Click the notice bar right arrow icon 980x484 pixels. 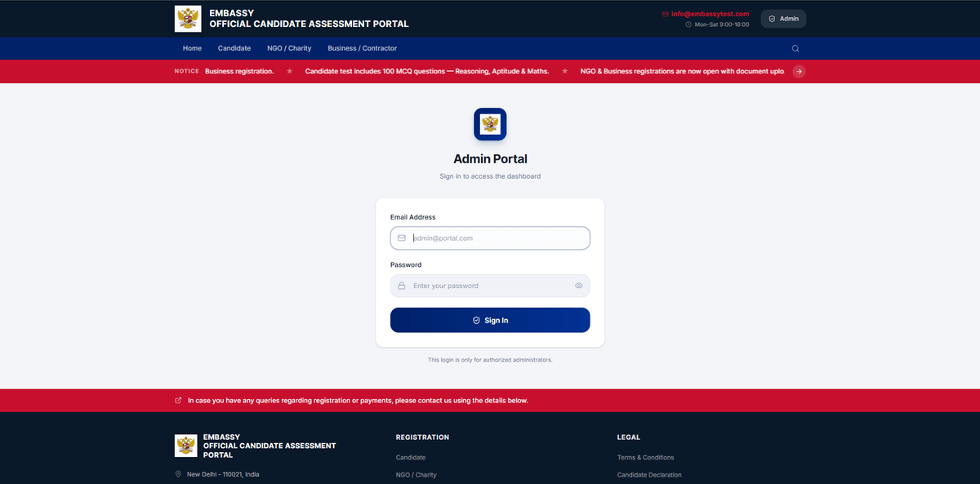pos(800,71)
